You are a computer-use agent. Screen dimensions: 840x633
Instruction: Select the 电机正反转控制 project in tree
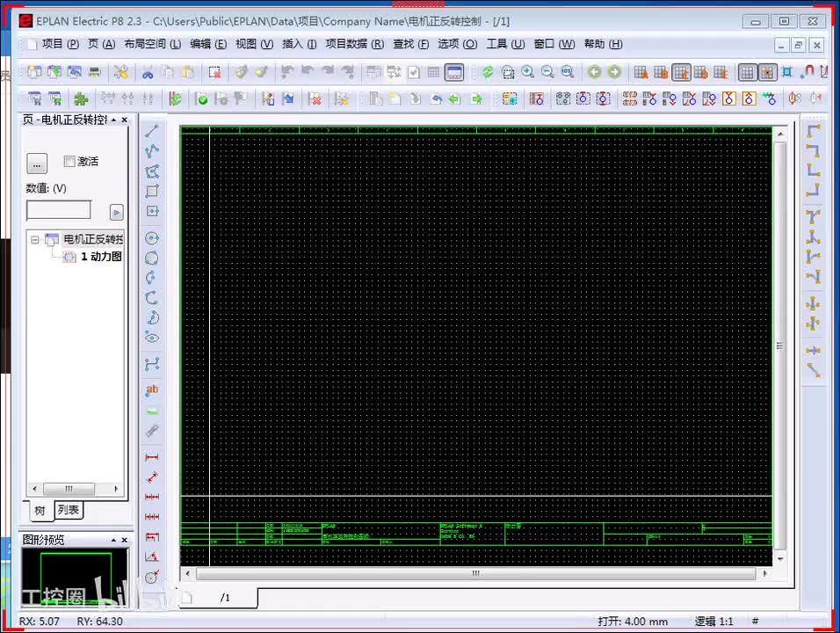92,239
